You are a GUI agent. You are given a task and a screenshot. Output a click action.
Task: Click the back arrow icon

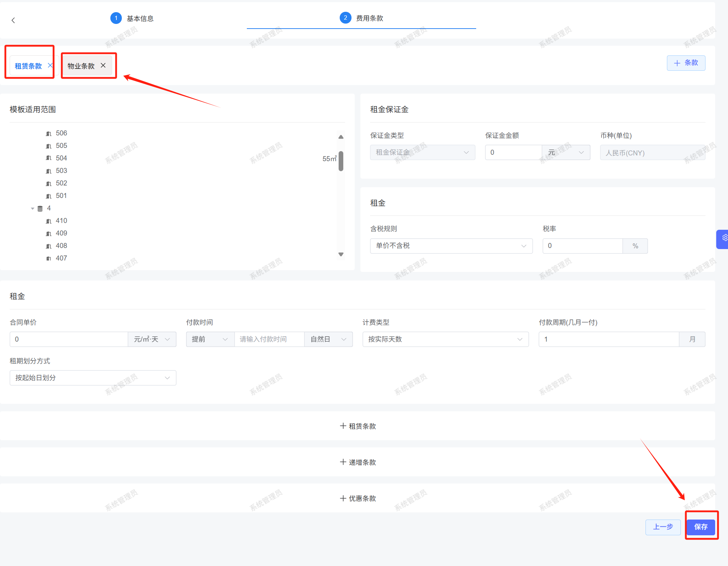[x=13, y=20]
